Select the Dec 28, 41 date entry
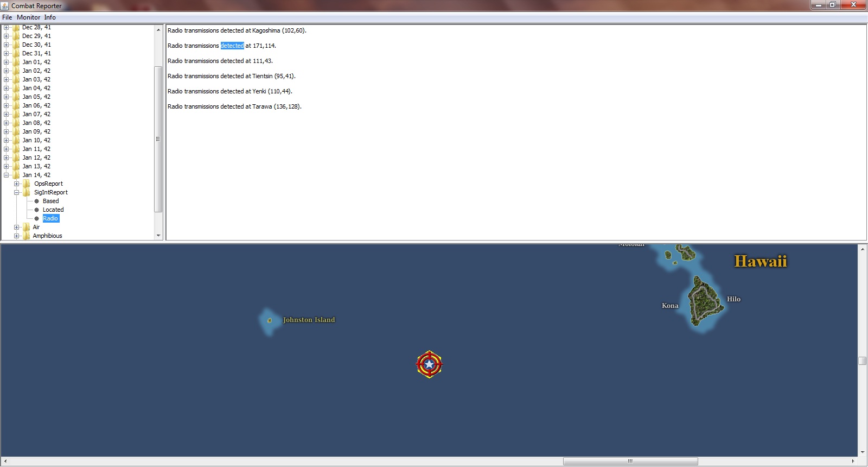The width and height of the screenshot is (868, 467). pyautogui.click(x=36, y=27)
